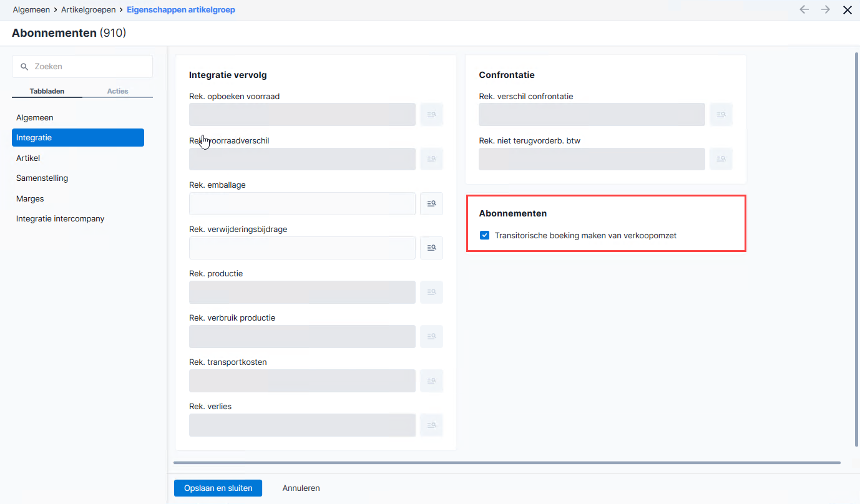860x504 pixels.
Task: Click the horizontal scrollbar at bottom
Action: (x=507, y=463)
